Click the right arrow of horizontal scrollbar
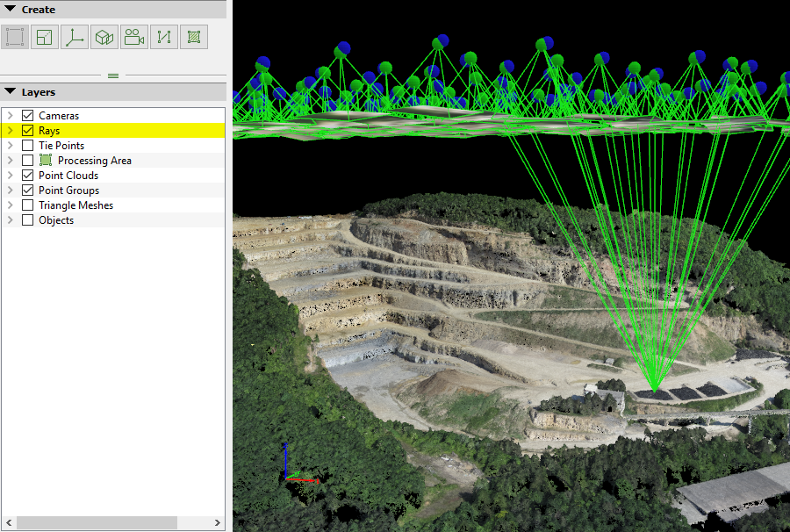The image size is (790, 532). [219, 523]
